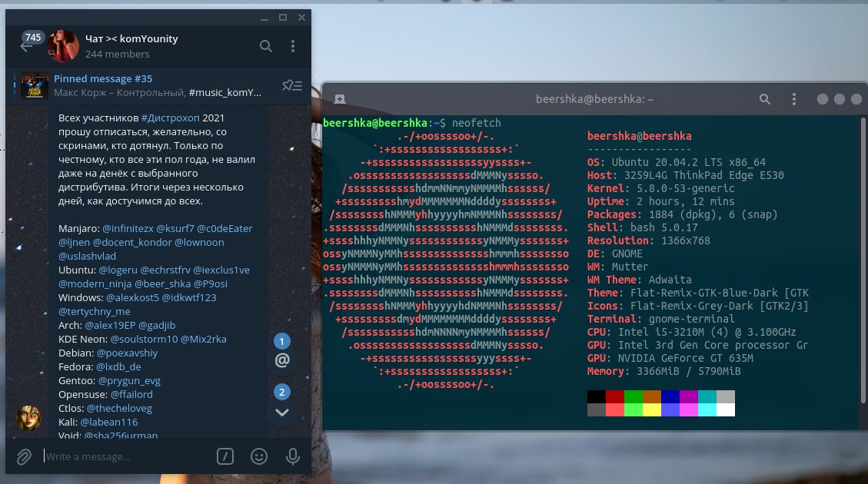Start voice message with microphone icon
The image size is (868, 484).
[x=293, y=456]
